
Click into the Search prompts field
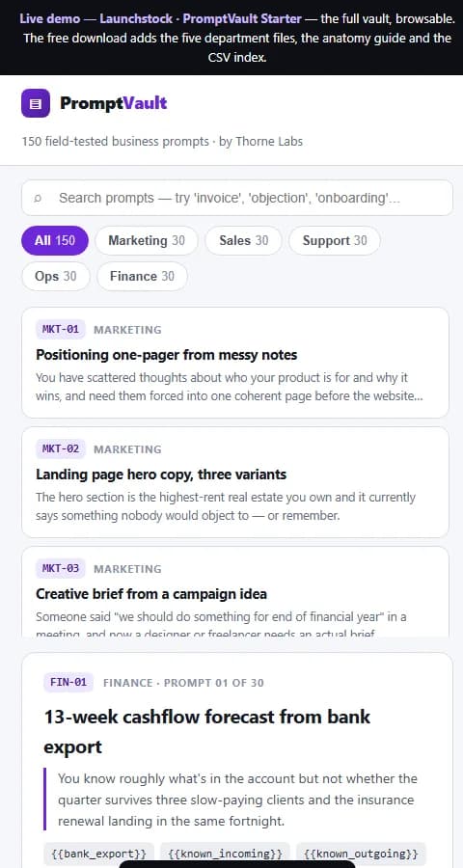click(x=237, y=198)
